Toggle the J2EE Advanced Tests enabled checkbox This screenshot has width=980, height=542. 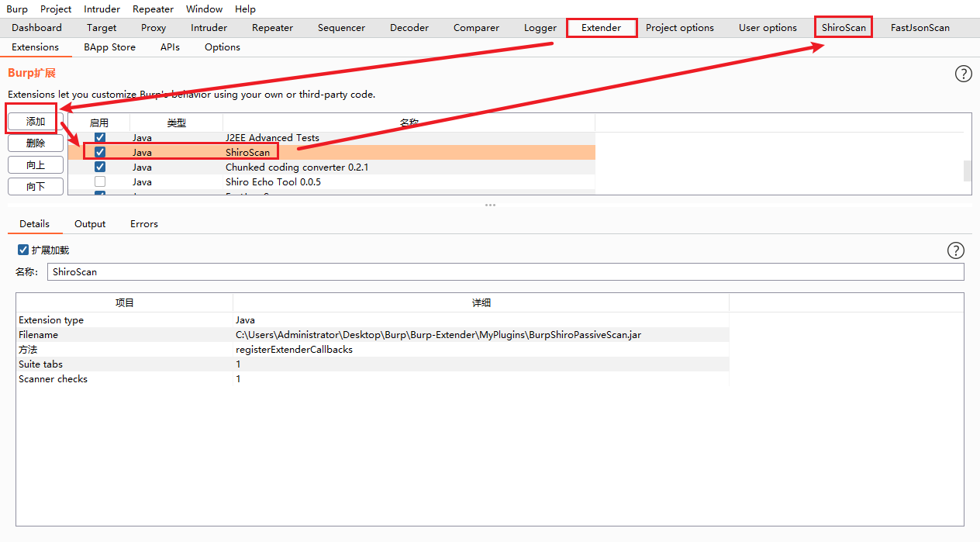100,138
